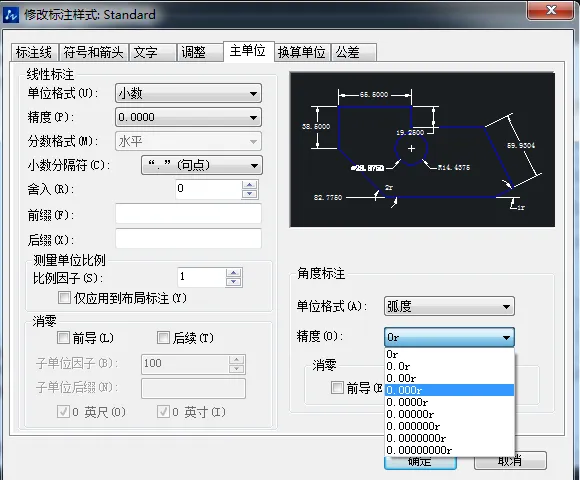Open the 公差 tab
The width and height of the screenshot is (580, 480).
tap(354, 52)
